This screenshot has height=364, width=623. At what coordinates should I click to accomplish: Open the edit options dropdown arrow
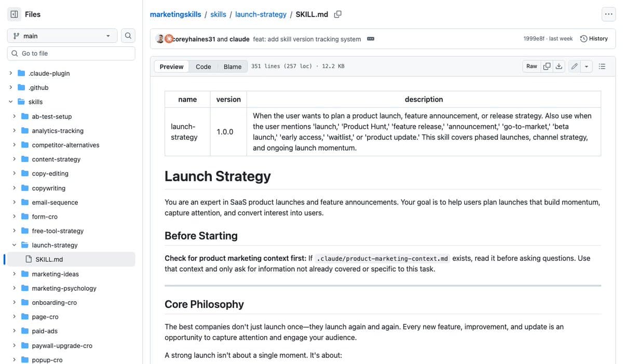(x=586, y=66)
